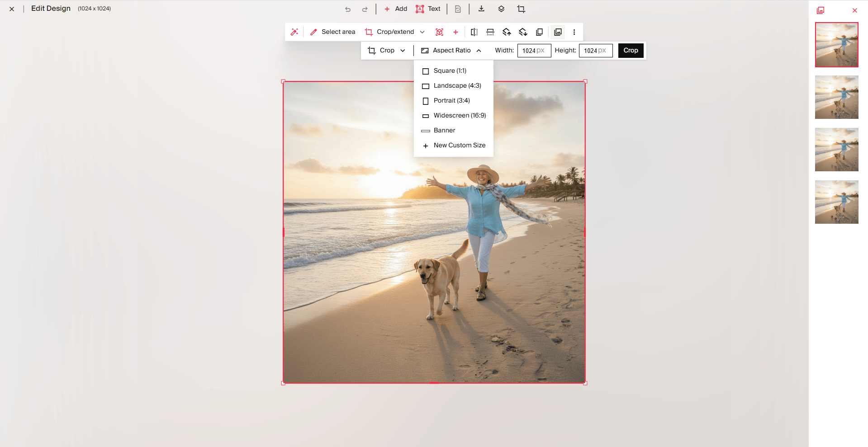Select the second beach thumbnail in the sidebar

836,97
